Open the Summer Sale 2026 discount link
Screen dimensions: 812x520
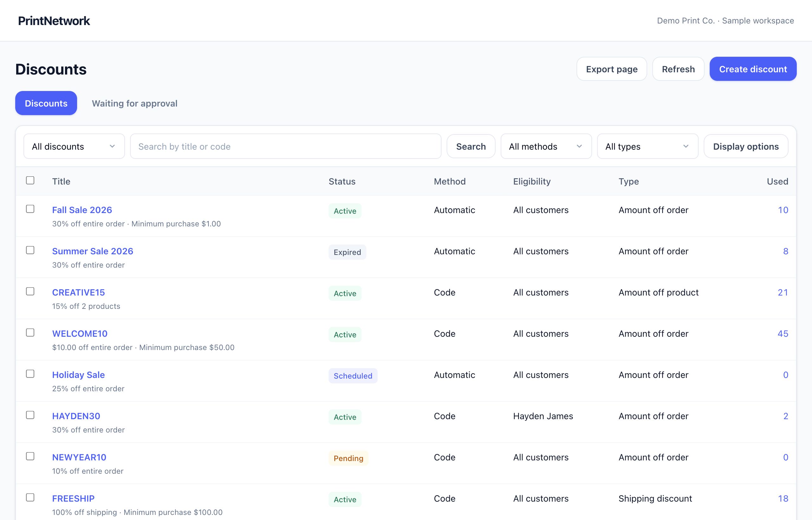[93, 251]
